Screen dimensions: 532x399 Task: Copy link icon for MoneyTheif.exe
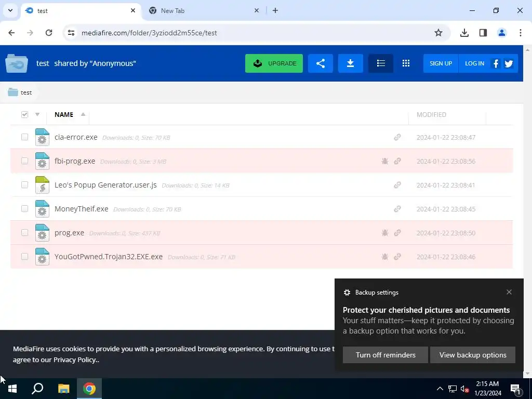click(x=397, y=209)
